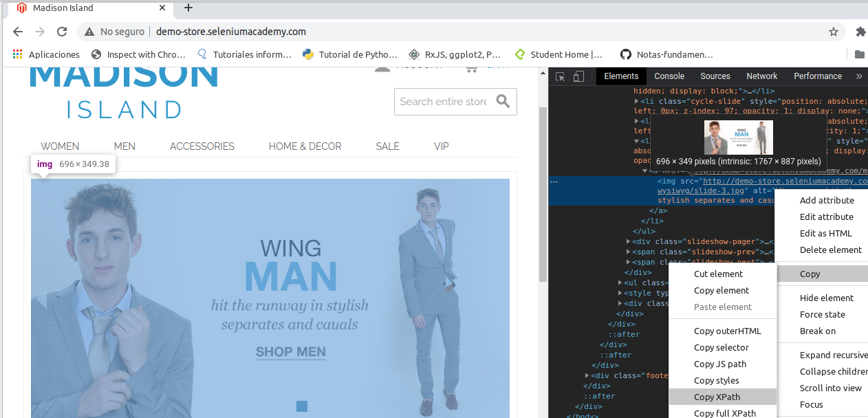Open the 'Force state' submenu

point(823,314)
